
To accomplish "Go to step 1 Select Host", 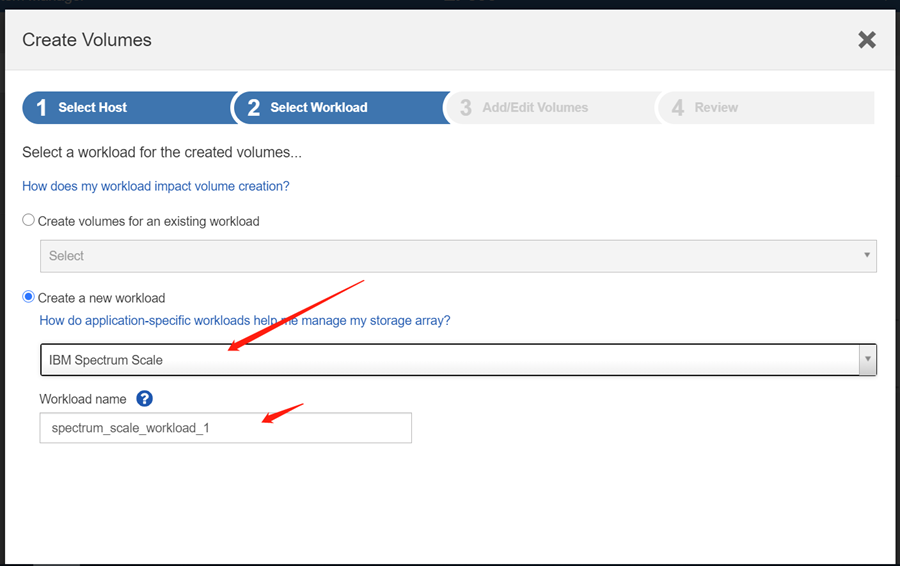I will (x=129, y=107).
